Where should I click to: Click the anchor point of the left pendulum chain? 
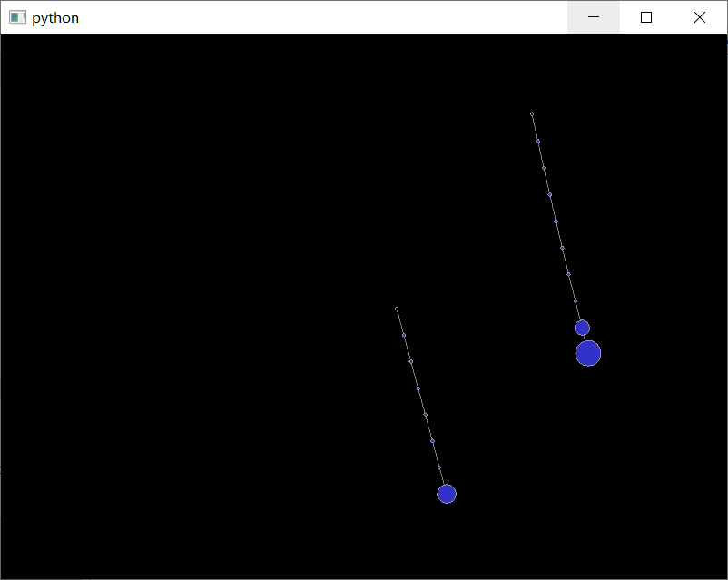pos(397,309)
